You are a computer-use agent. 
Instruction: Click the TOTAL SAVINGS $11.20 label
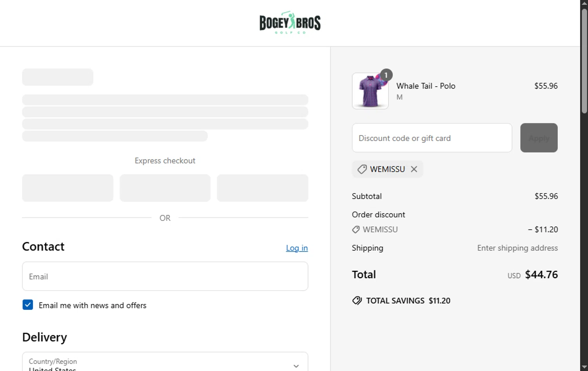tap(408, 300)
